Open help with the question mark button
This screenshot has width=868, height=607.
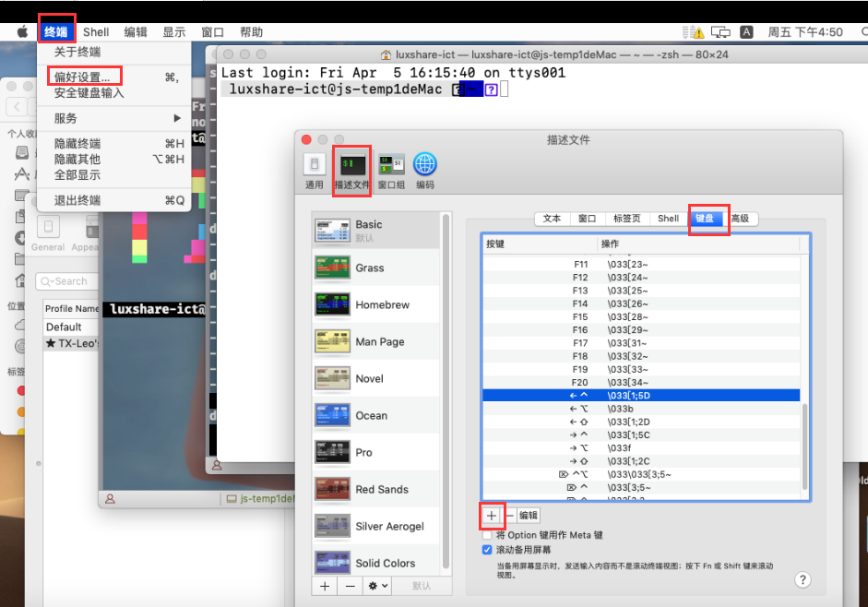tap(803, 580)
